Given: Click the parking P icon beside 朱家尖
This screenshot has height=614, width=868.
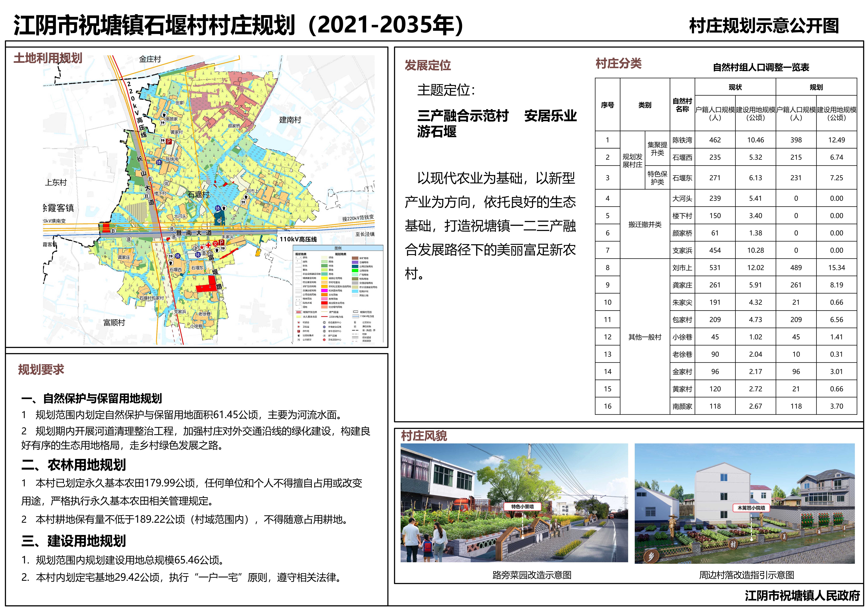Looking at the screenshot, I should pos(222,242).
